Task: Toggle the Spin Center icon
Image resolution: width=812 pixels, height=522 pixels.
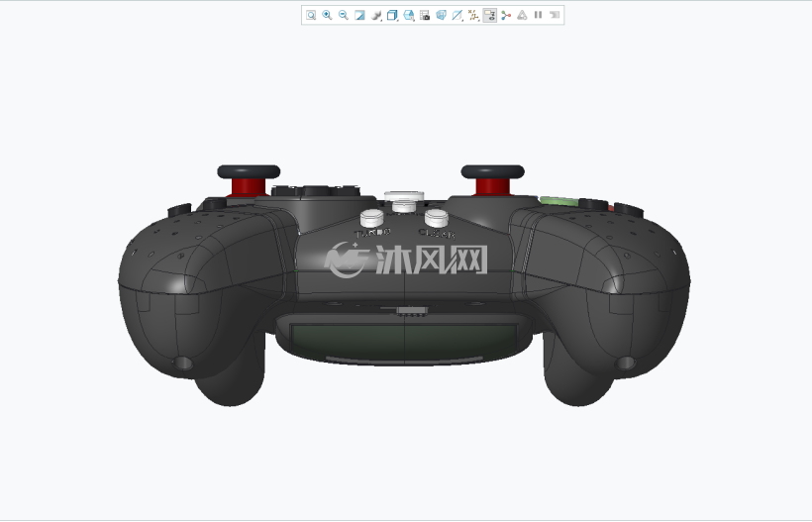Action: click(x=506, y=15)
